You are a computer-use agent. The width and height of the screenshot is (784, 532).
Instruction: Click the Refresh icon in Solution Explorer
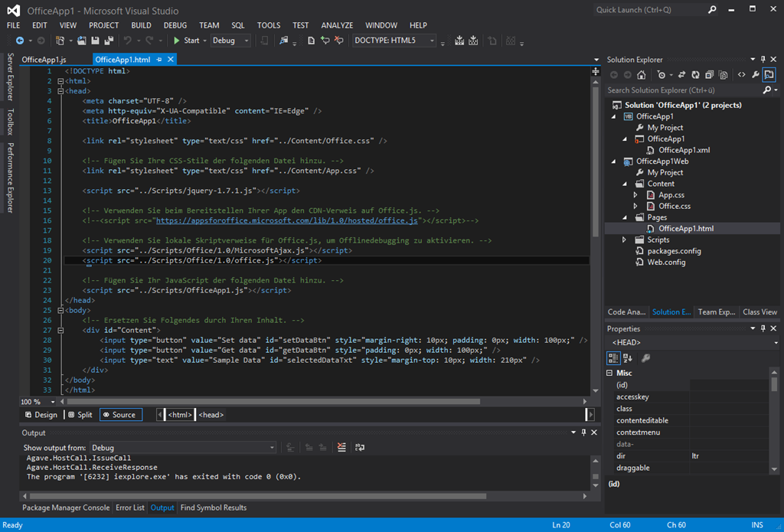tap(695, 75)
